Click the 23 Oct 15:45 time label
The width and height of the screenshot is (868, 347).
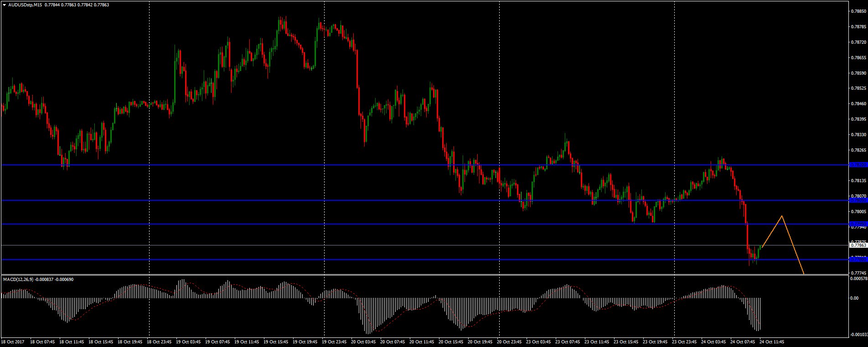[625, 342]
